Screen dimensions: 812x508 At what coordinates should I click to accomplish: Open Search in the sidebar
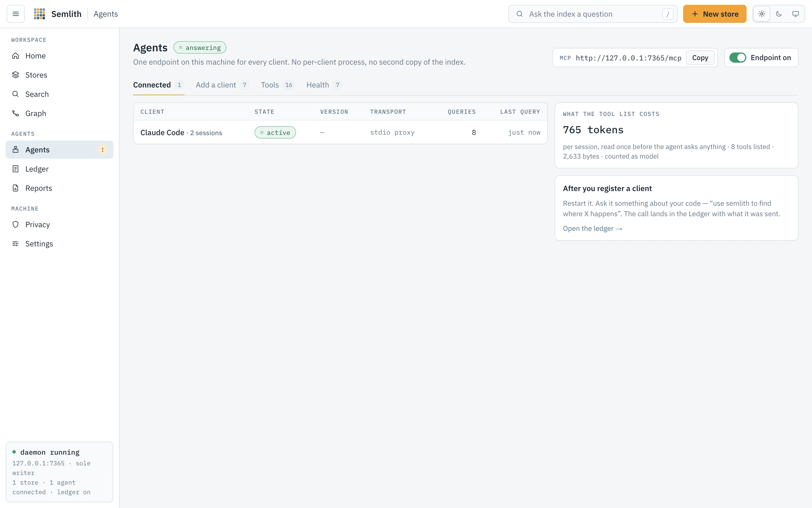pyautogui.click(x=59, y=94)
